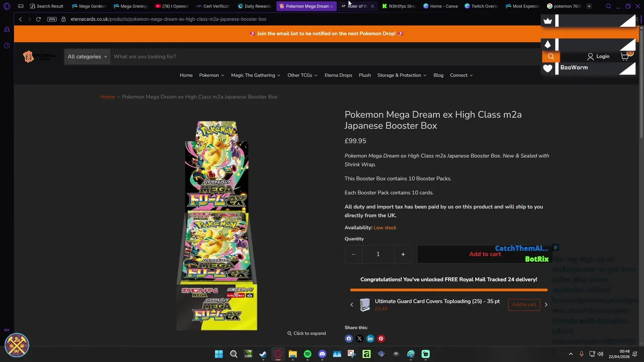Share on Pinterest icon
The image size is (644, 362).
click(x=381, y=339)
